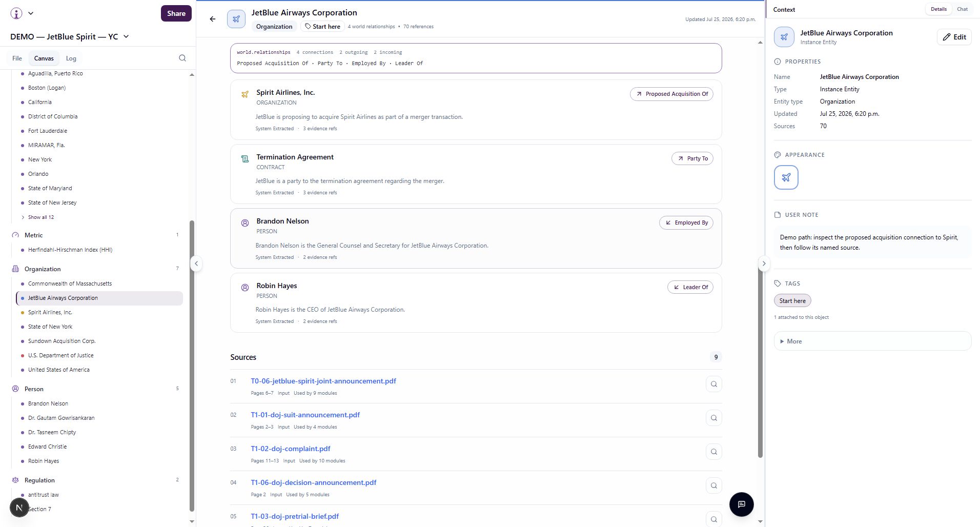Screen dimensions: 980x527
Task: Click the app logo icon at top left
Action: (16, 13)
